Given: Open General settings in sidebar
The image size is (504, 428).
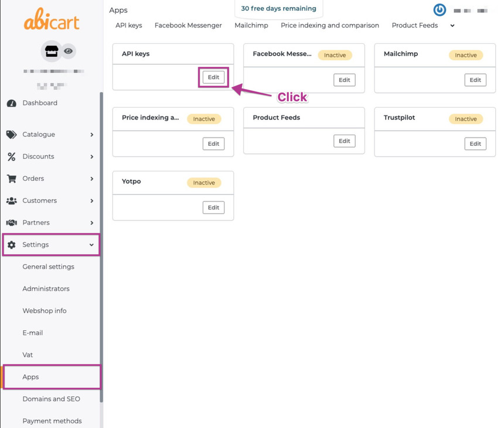Looking at the screenshot, I should coord(48,267).
